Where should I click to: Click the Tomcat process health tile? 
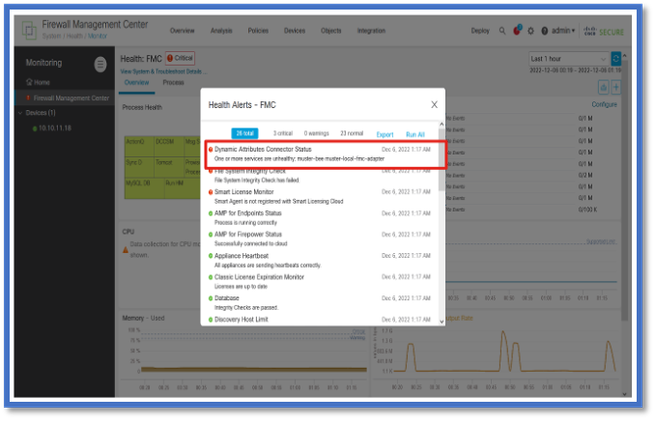(x=169, y=167)
